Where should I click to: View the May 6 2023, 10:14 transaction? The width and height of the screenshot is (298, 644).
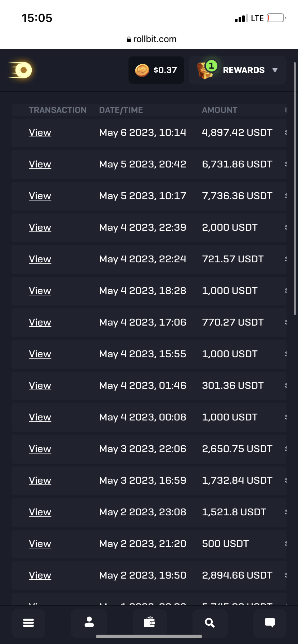pyautogui.click(x=40, y=133)
